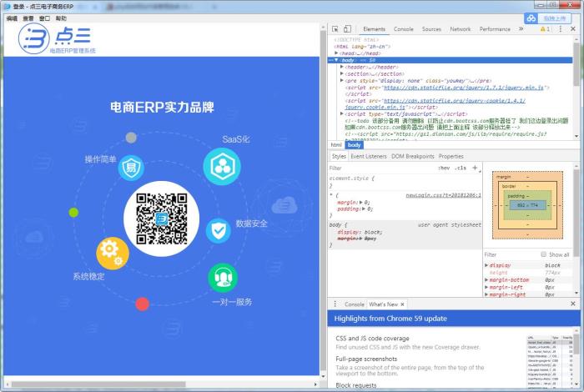Switch to the Elements tab
The image size is (584, 392).
click(x=374, y=29)
